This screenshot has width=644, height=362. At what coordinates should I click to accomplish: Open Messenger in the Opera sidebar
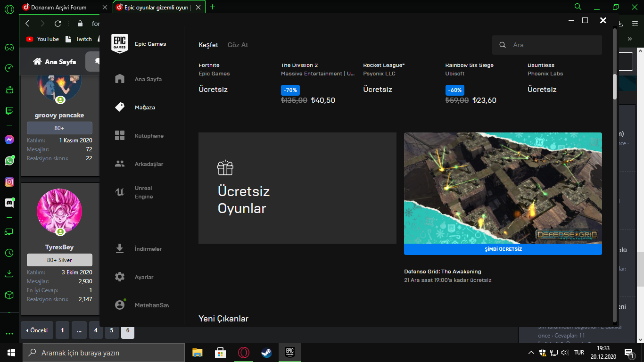pos(9,140)
